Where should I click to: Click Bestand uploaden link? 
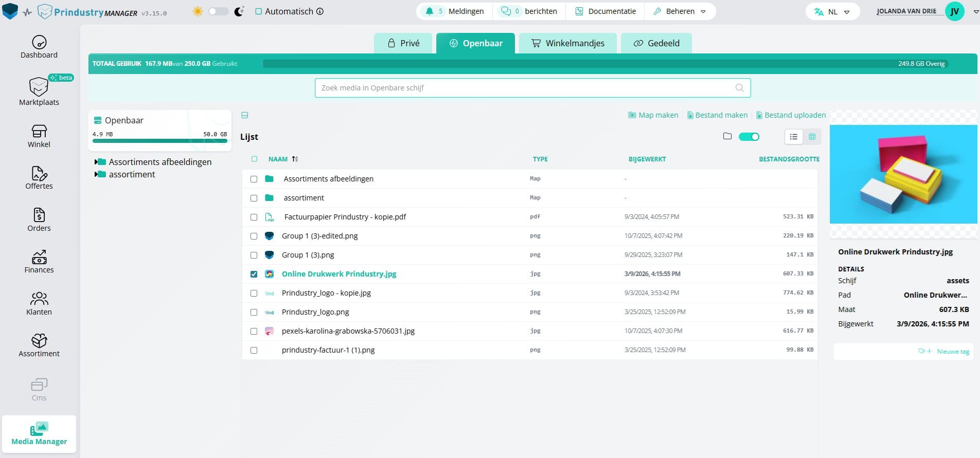[791, 115]
